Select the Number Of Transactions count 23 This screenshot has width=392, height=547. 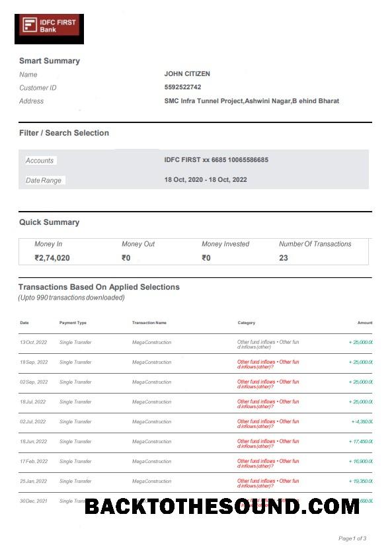coord(283,258)
